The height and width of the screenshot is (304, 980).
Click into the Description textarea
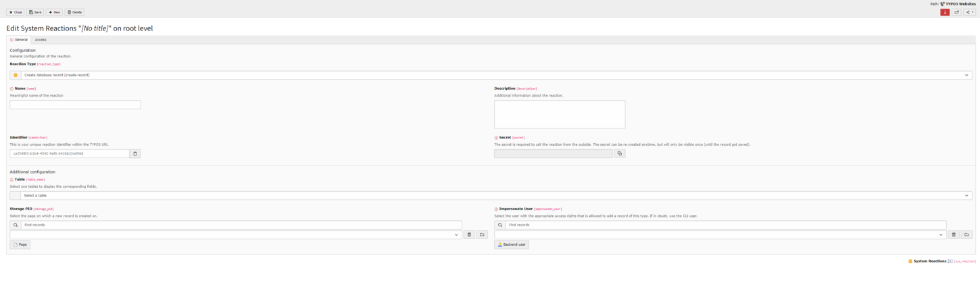pos(560,114)
